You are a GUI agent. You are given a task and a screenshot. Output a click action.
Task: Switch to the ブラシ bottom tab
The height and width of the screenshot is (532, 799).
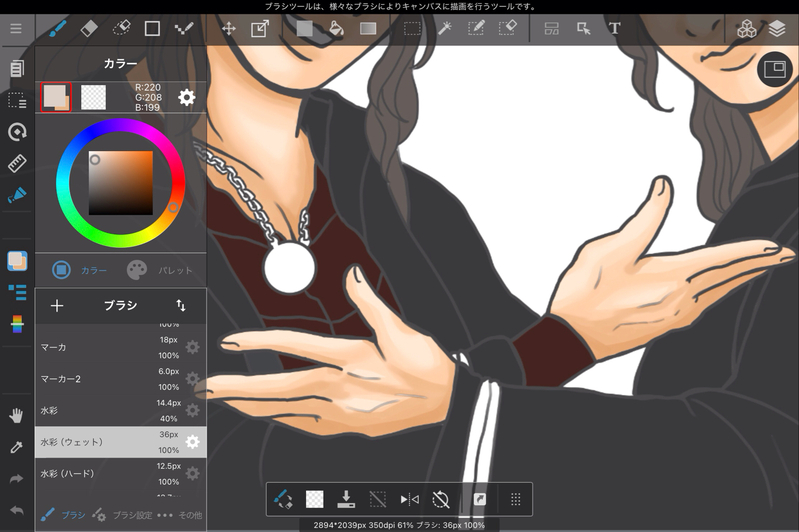(x=63, y=515)
